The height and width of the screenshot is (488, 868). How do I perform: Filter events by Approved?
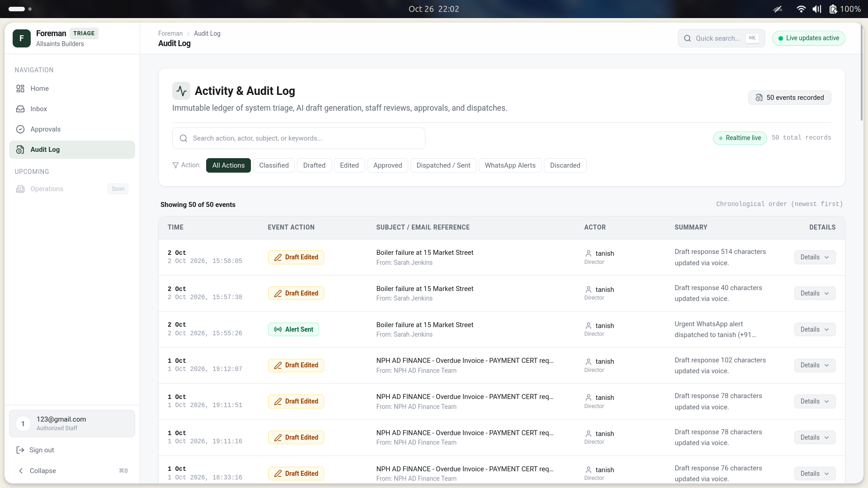click(388, 165)
